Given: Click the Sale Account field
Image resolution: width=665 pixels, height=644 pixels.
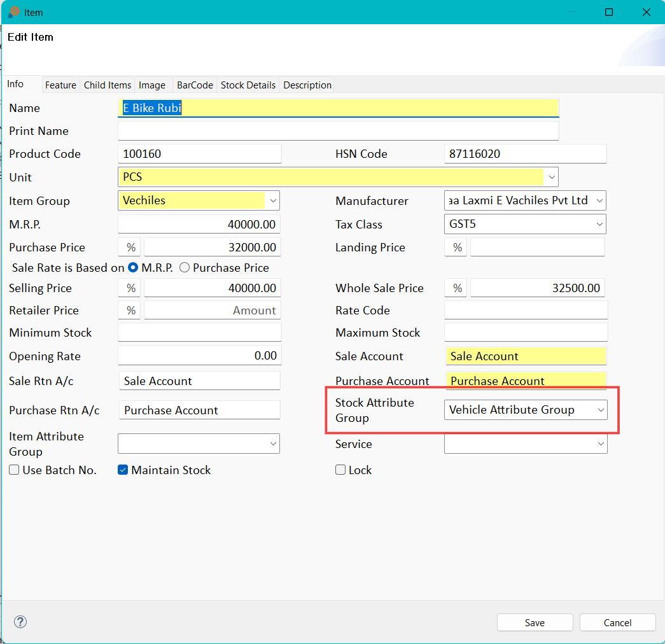Looking at the screenshot, I should 526,356.
